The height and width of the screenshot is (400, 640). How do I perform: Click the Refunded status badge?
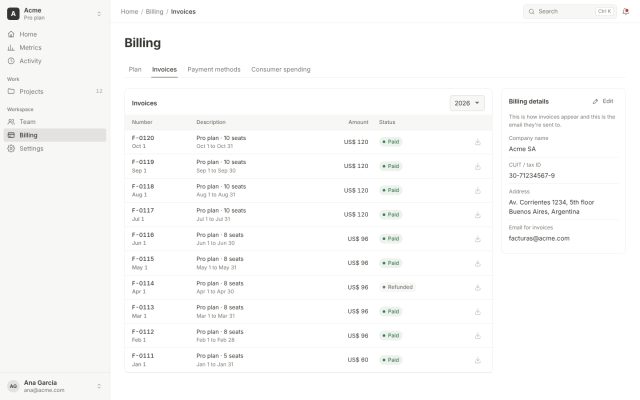pyautogui.click(x=397, y=287)
